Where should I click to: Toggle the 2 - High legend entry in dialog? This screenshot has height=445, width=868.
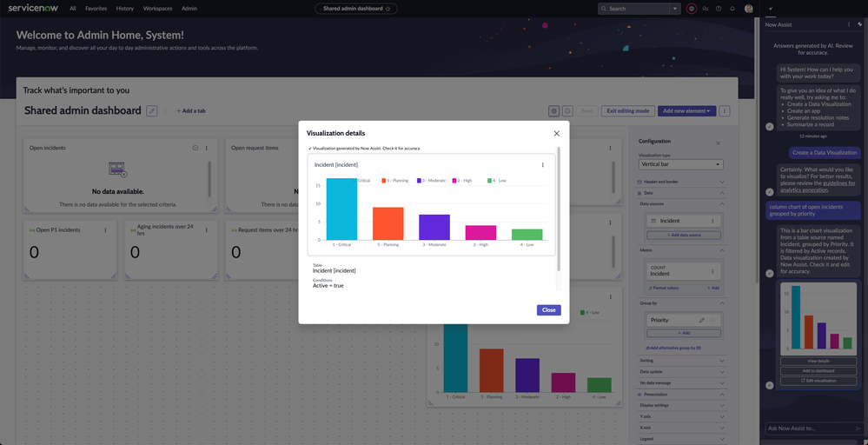click(x=464, y=181)
